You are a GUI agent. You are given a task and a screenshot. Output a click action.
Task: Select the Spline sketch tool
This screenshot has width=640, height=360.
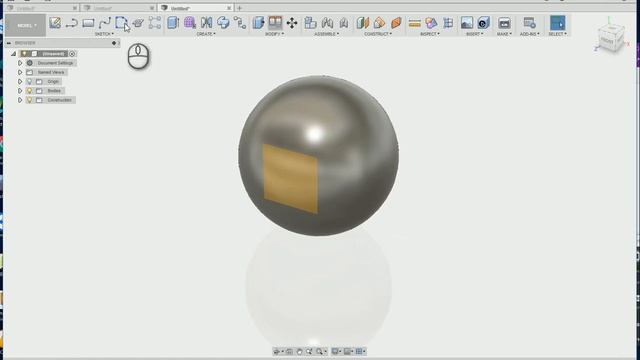coord(105,23)
